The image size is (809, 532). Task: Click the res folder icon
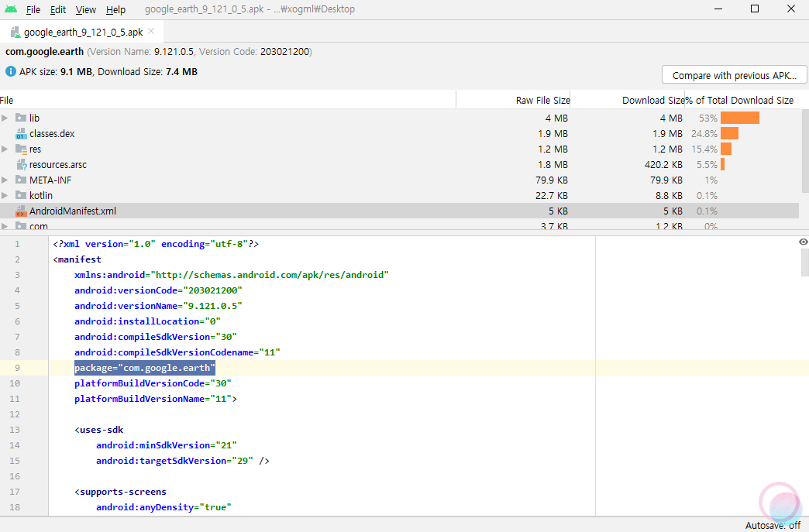click(21, 149)
